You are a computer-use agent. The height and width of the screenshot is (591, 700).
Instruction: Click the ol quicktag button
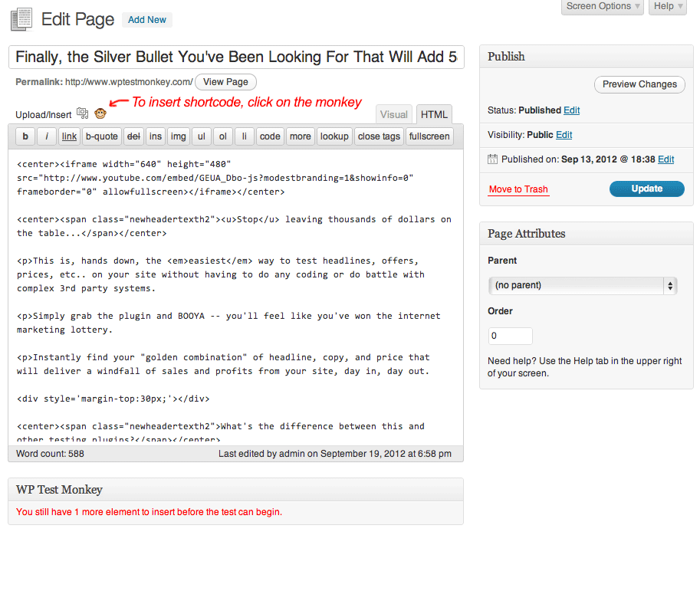tap(223, 136)
